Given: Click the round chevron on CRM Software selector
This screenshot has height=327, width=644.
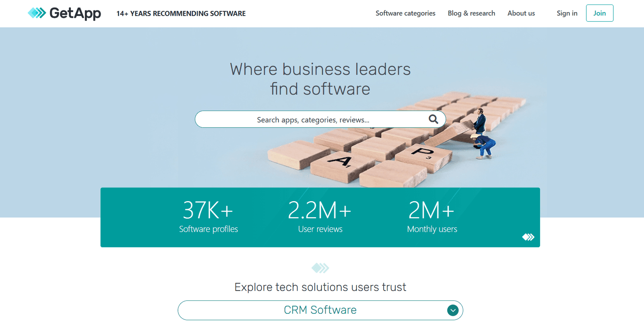Looking at the screenshot, I should click(x=453, y=310).
